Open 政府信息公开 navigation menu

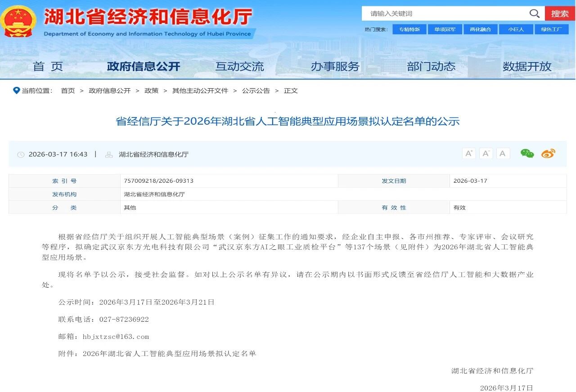coord(144,67)
